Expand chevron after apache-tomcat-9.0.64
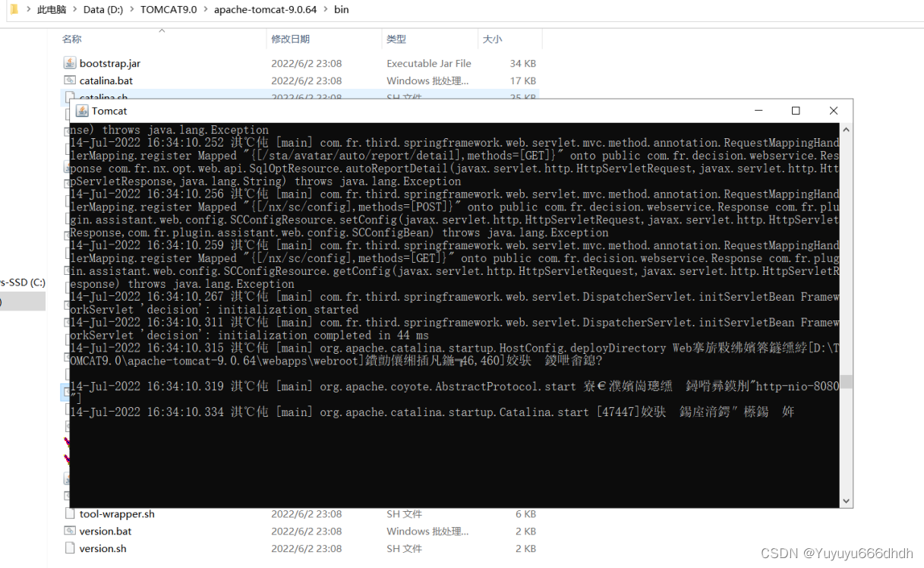924x568 pixels. (326, 10)
